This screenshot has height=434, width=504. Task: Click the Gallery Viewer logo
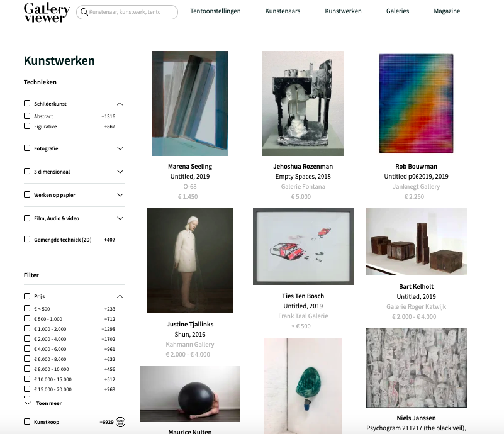47,13
